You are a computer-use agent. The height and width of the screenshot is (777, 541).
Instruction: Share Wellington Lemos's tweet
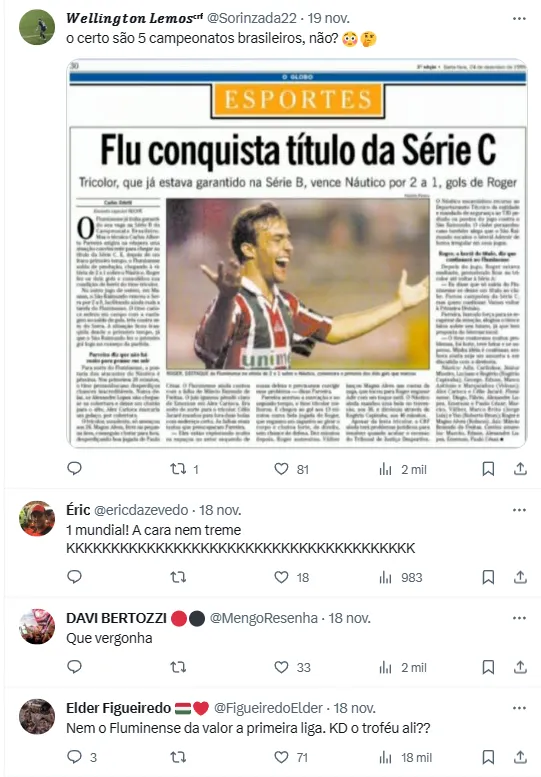(520, 469)
